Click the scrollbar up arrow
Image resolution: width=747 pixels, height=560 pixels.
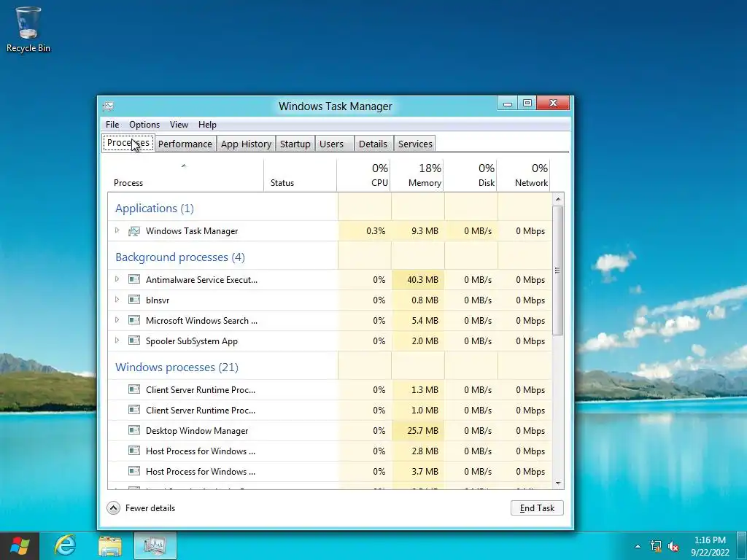[558, 198]
